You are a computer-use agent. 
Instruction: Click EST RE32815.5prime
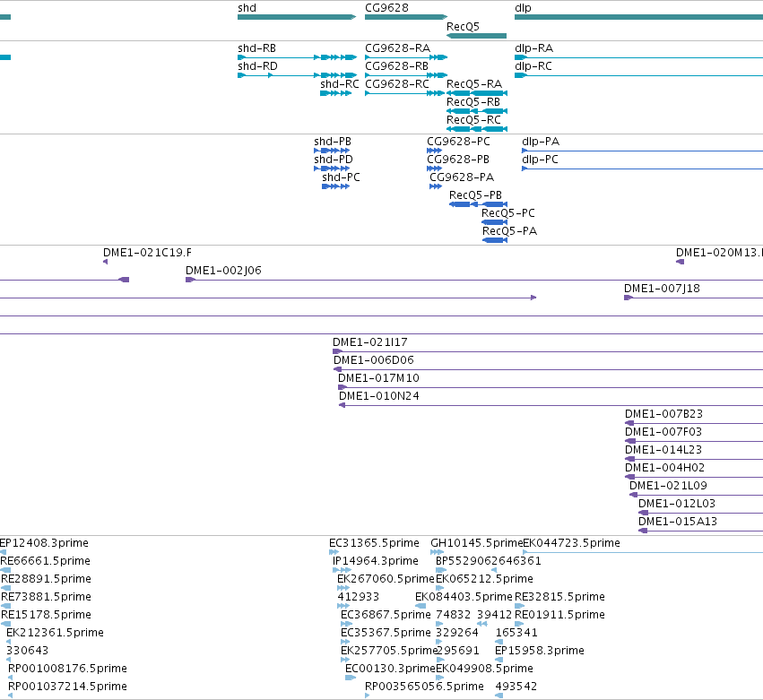pyautogui.click(x=520, y=606)
